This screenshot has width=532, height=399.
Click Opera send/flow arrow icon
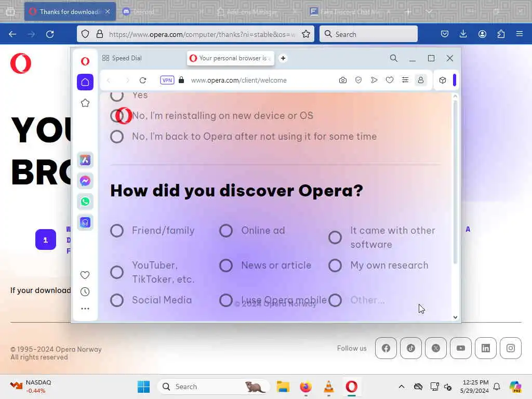(x=374, y=81)
